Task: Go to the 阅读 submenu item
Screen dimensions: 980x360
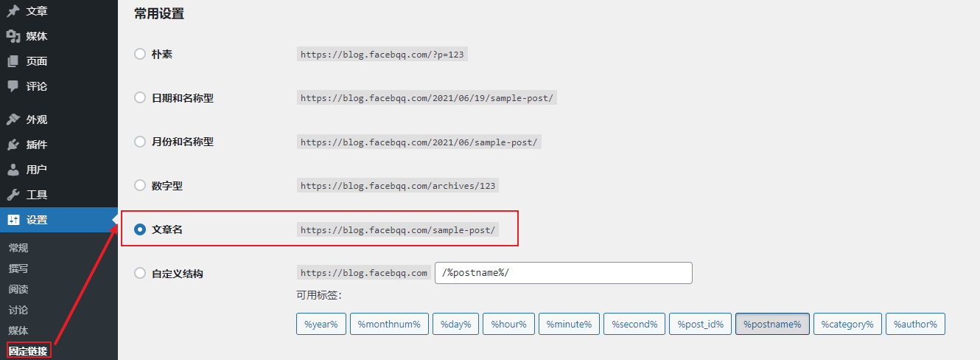Action: click(18, 289)
